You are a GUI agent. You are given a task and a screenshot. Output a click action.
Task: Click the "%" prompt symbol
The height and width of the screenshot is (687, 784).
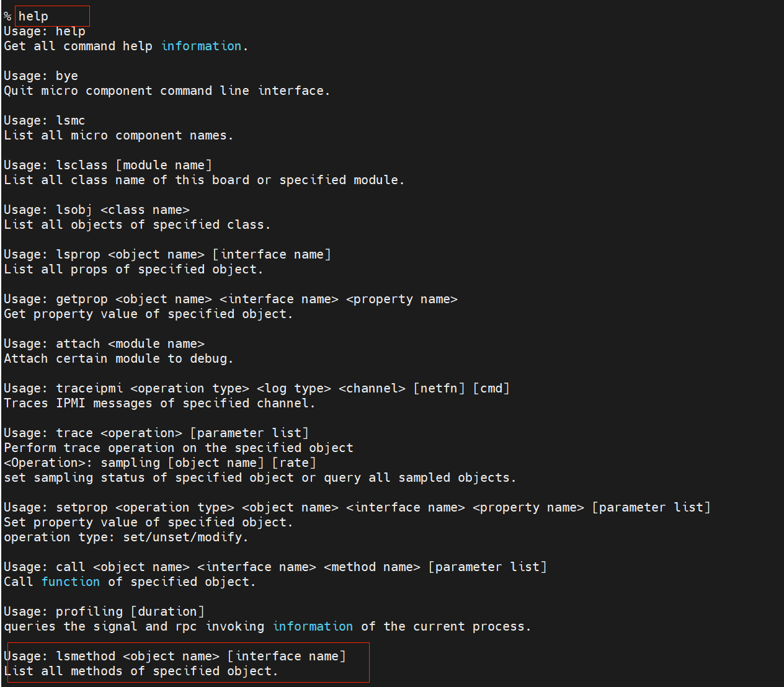(7, 17)
